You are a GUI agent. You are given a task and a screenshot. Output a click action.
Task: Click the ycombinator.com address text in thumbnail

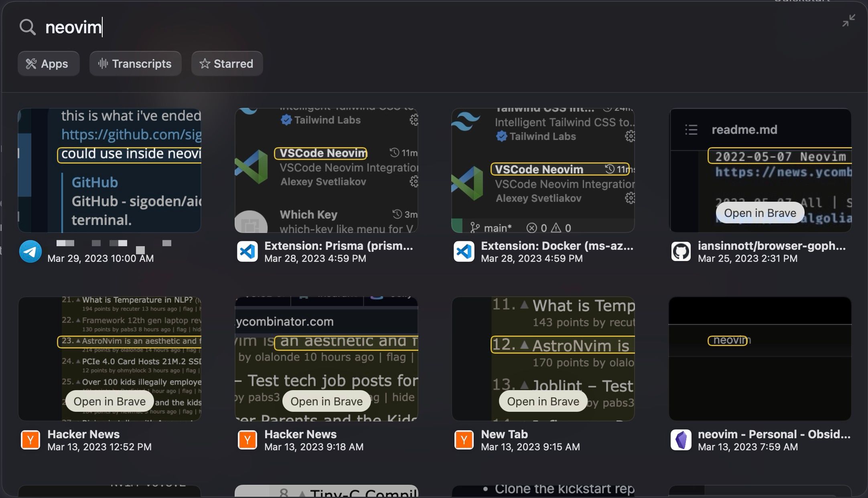284,322
